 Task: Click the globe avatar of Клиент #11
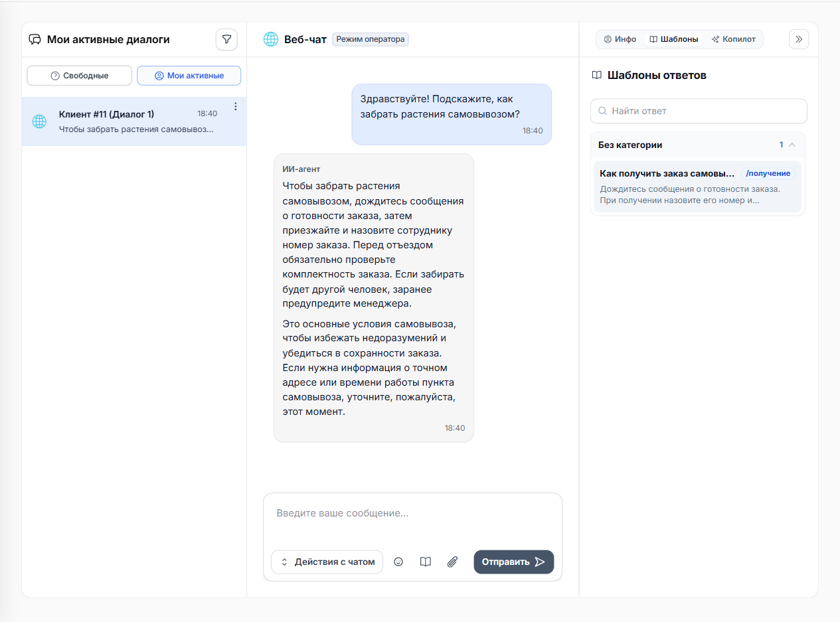(39, 121)
